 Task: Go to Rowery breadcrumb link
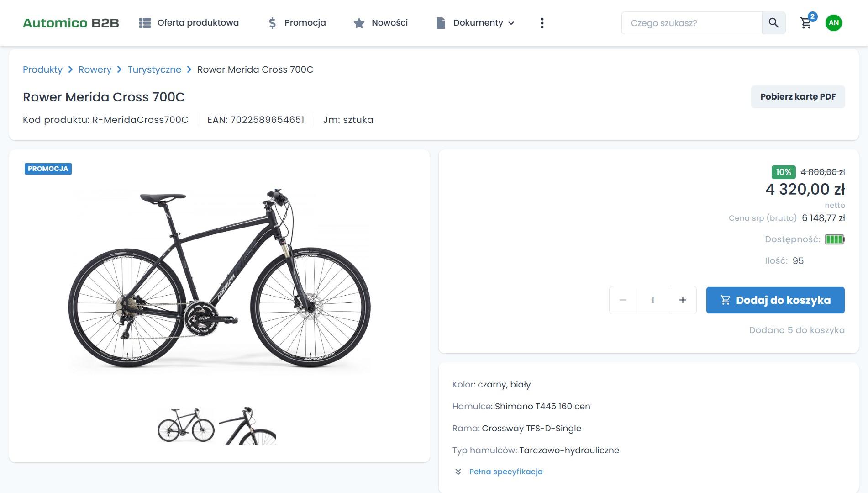pyautogui.click(x=95, y=69)
